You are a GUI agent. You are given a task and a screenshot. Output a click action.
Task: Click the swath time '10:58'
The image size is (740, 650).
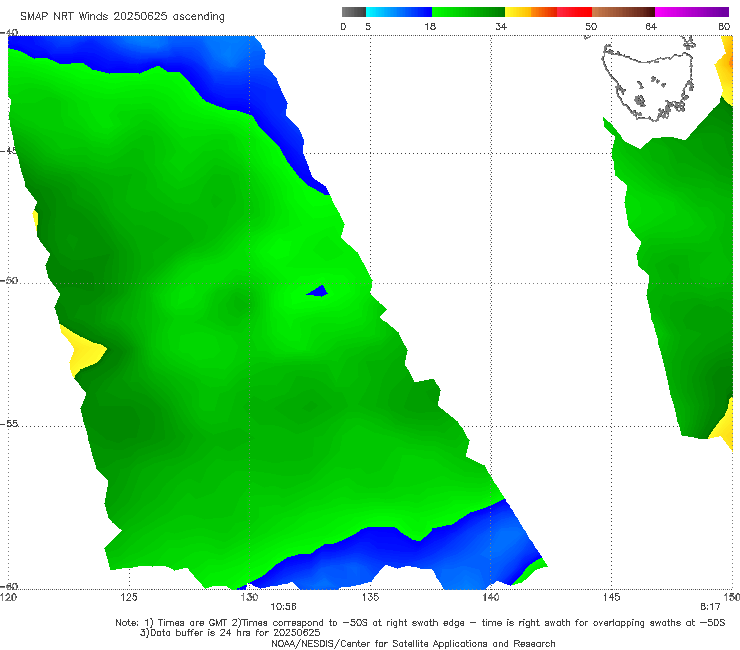click(283, 607)
